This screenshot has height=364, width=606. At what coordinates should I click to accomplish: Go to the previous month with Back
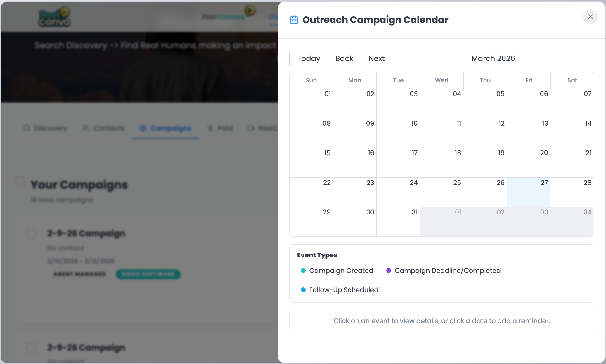pyautogui.click(x=344, y=58)
